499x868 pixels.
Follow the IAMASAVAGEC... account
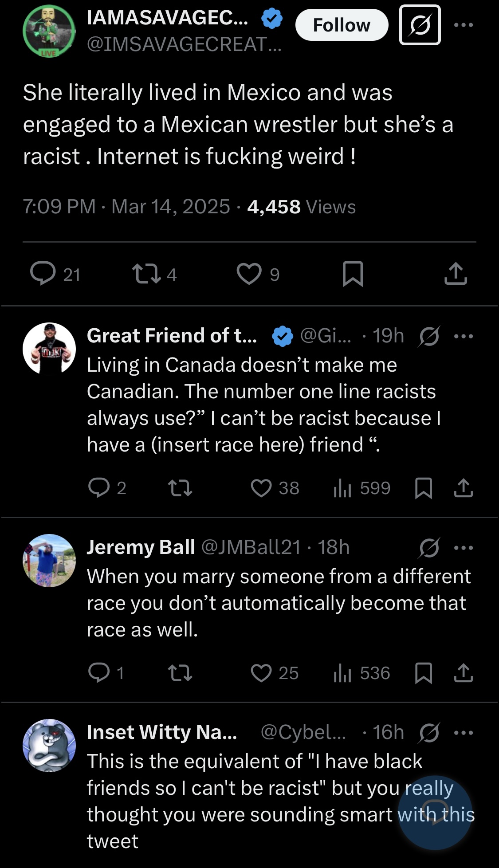342,25
